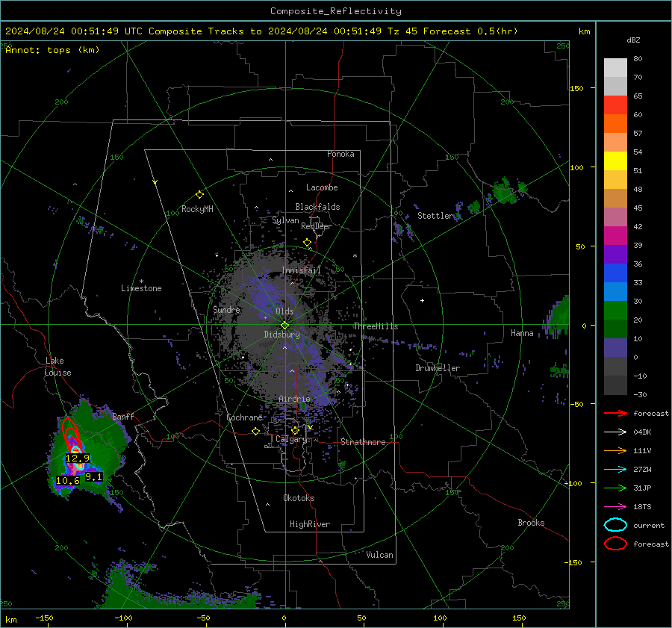The height and width of the screenshot is (628, 672).
Task: Click the orange 111V arrow in legend
Action: [x=615, y=450]
